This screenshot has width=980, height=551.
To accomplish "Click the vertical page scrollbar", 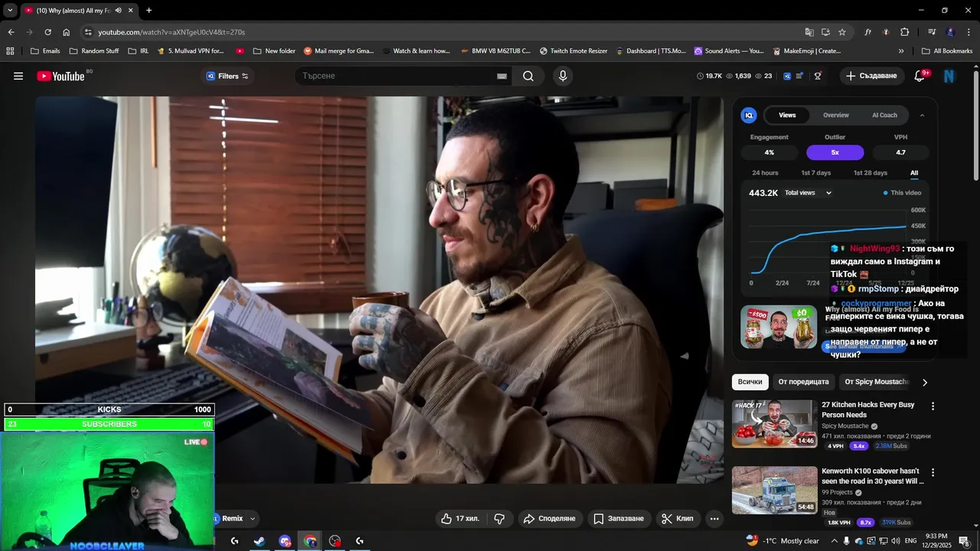I will (x=975, y=126).
